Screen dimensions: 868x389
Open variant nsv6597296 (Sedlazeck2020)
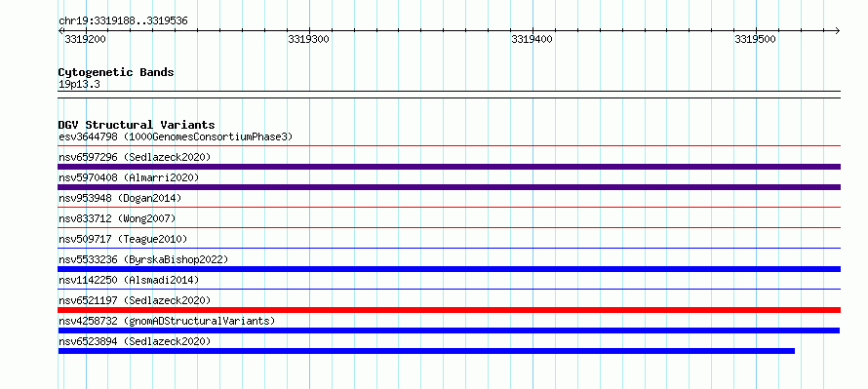[135, 157]
